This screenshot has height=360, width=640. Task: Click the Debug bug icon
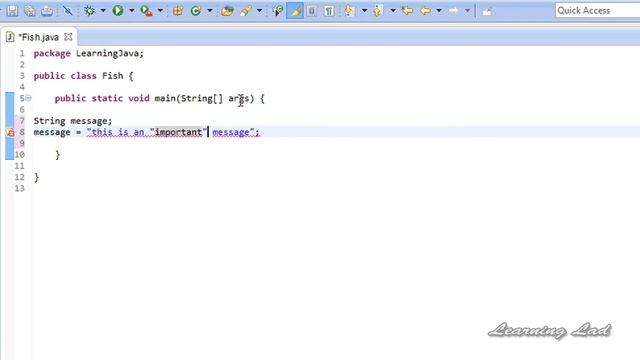pos(89,10)
